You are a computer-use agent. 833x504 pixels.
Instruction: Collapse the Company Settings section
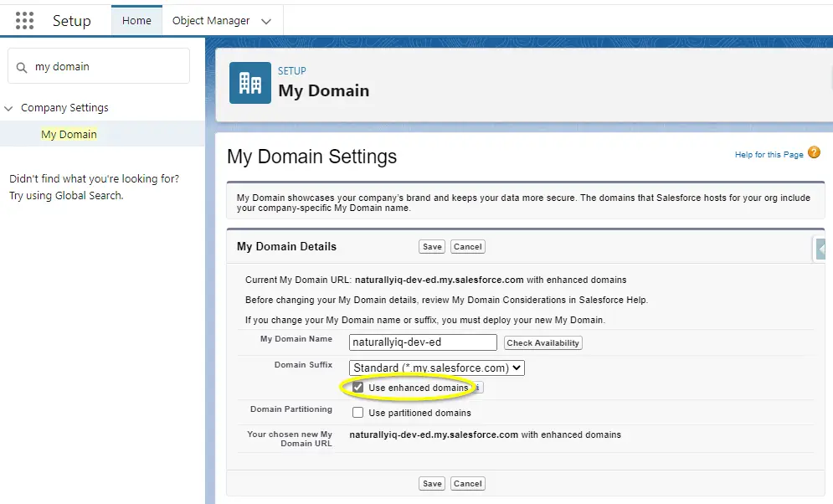9,108
